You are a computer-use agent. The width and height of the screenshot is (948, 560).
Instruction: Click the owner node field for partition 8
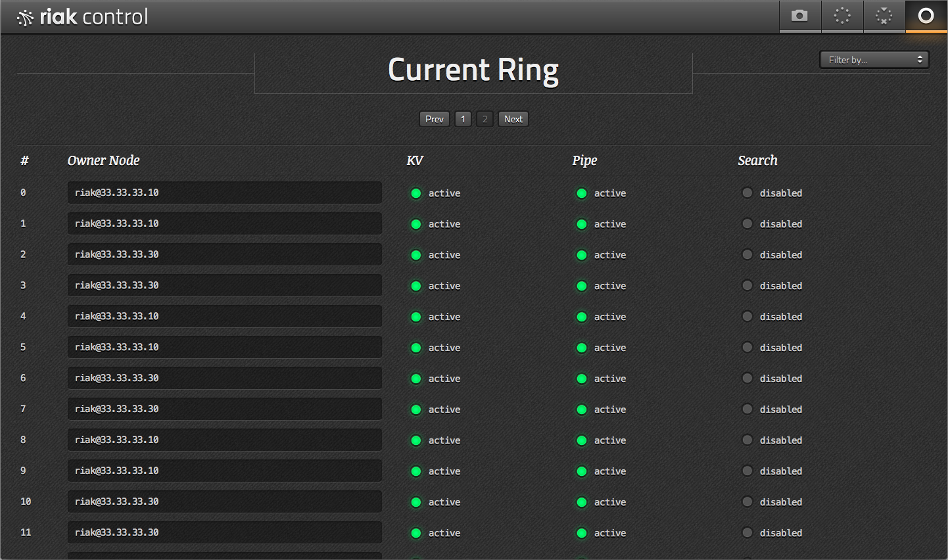tap(224, 440)
